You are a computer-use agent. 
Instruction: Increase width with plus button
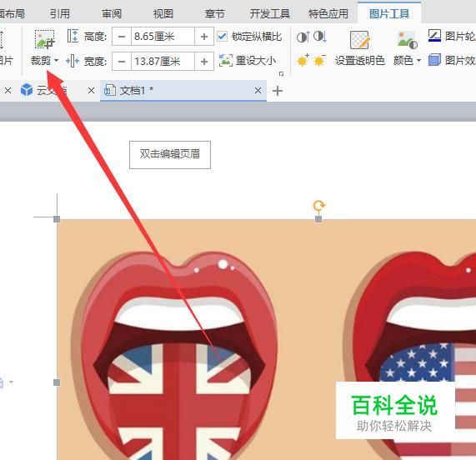click(x=204, y=62)
